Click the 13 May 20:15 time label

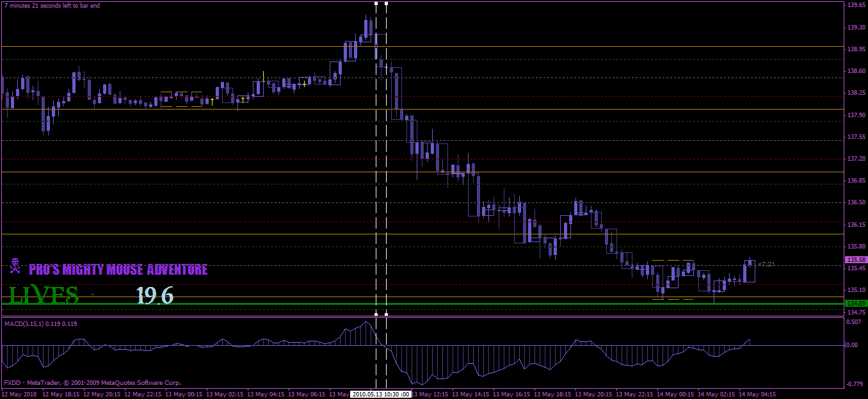click(x=595, y=395)
